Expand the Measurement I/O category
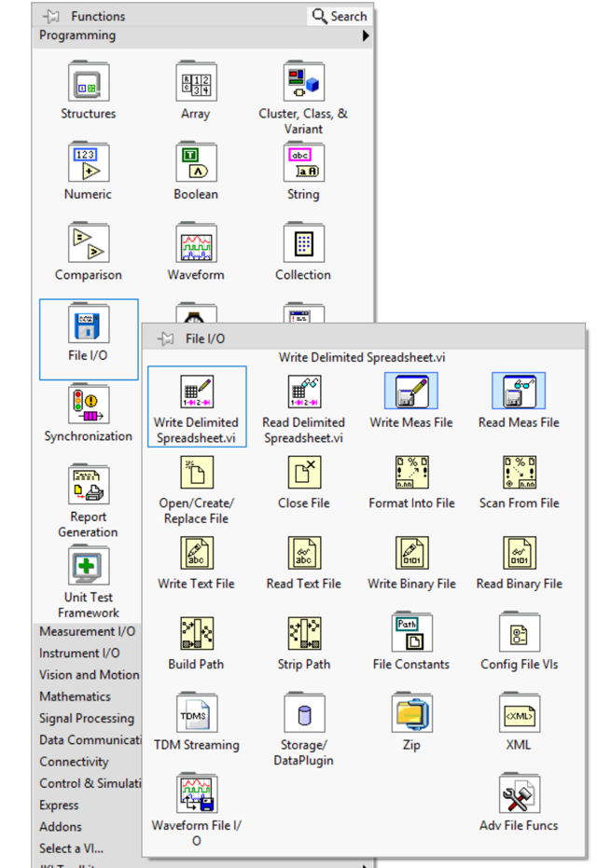 87,631
